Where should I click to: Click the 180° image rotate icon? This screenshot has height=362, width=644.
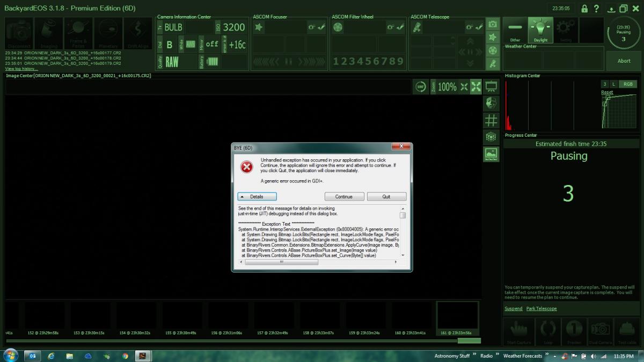tap(421, 87)
